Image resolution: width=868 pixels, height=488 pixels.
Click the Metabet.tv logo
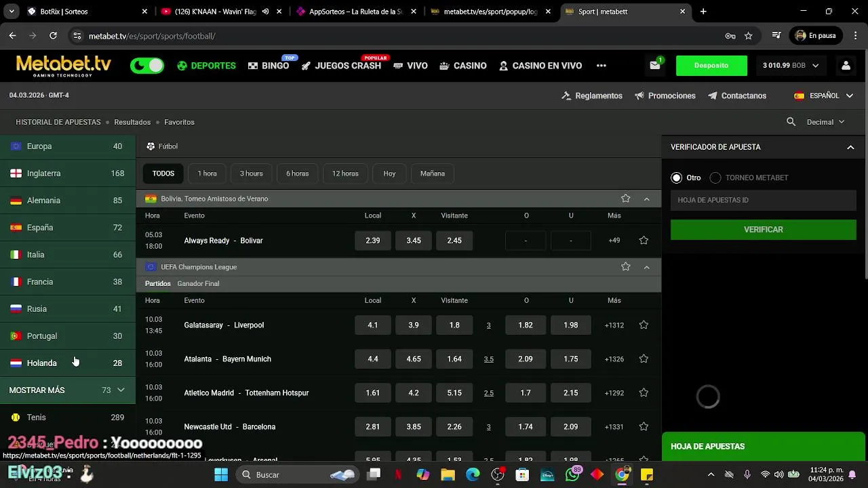click(x=64, y=66)
